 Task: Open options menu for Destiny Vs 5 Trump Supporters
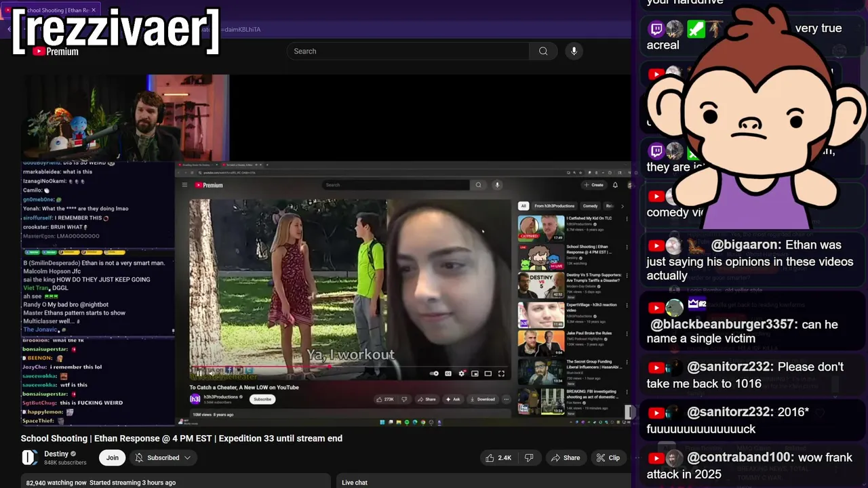[627, 277]
